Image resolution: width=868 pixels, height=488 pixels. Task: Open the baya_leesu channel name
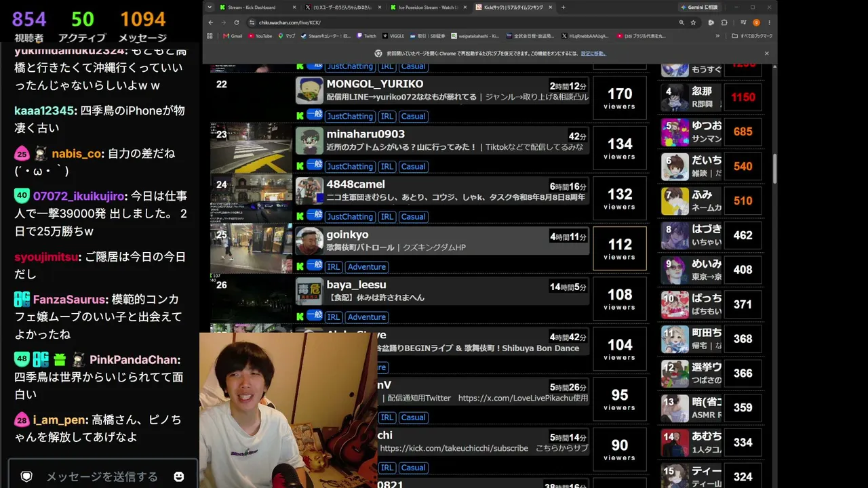coord(357,285)
